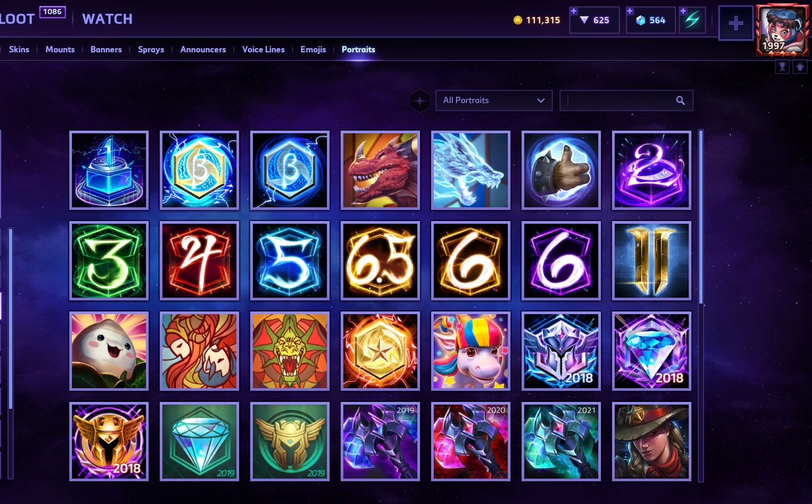Screen dimensions: 812x504
Task: Open player profile avatar level 1997
Action: click(x=782, y=30)
